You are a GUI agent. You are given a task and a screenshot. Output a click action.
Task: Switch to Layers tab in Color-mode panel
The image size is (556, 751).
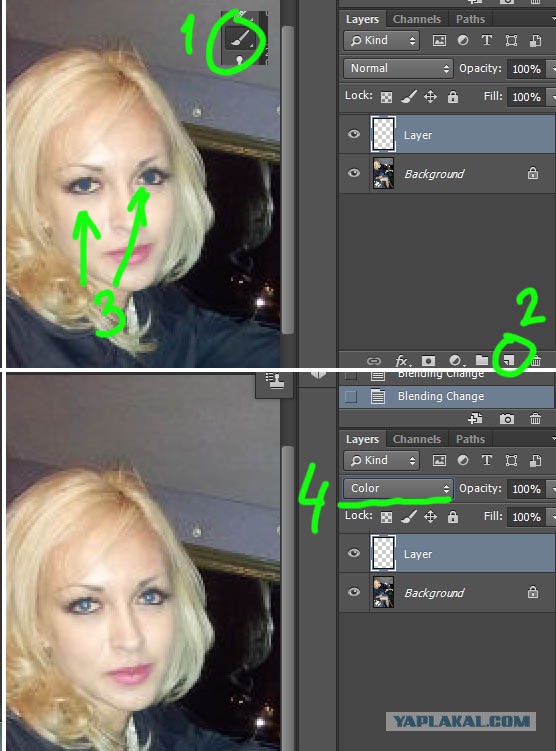point(363,439)
